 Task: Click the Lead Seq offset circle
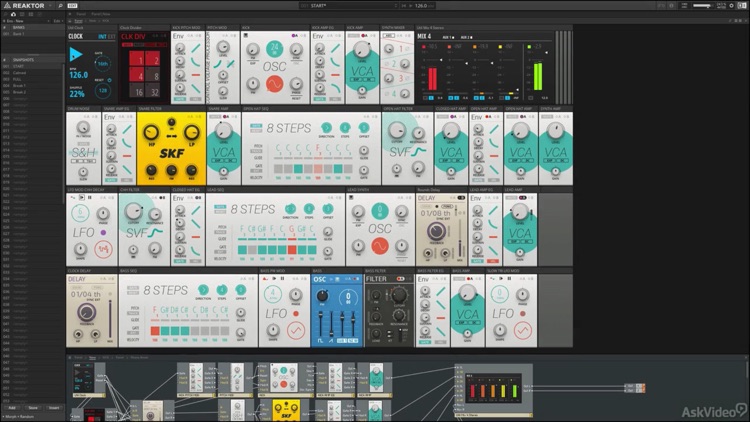tap(328, 209)
